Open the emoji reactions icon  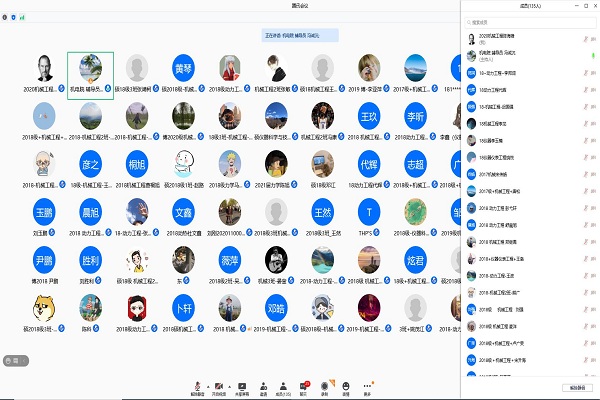coord(346,385)
